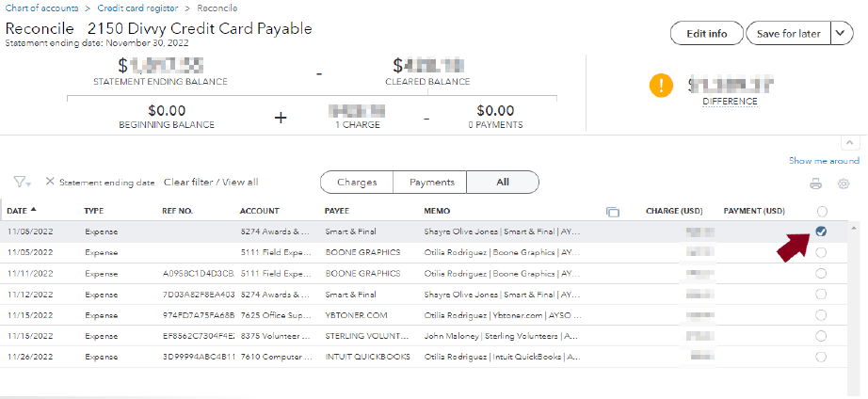
Task: Click the Edit info button
Action: coord(706,34)
